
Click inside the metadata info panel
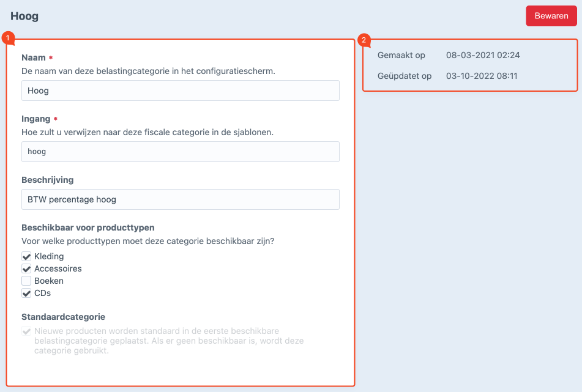[470, 65]
